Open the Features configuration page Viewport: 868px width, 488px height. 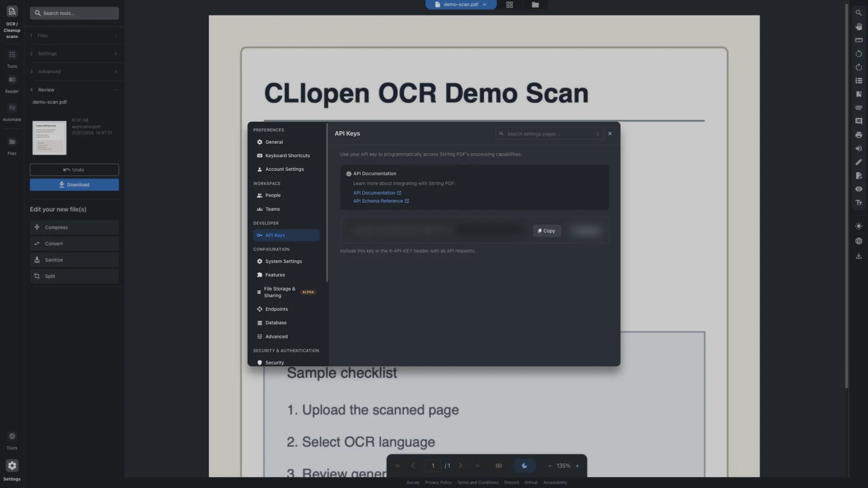pos(286,275)
